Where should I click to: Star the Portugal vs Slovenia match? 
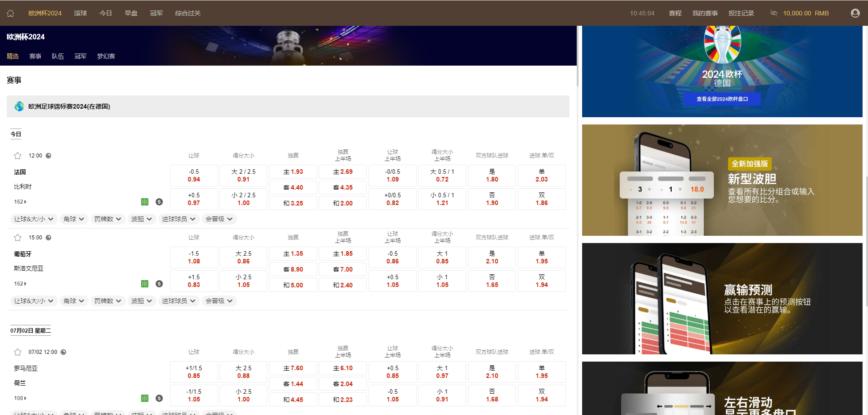pos(18,238)
